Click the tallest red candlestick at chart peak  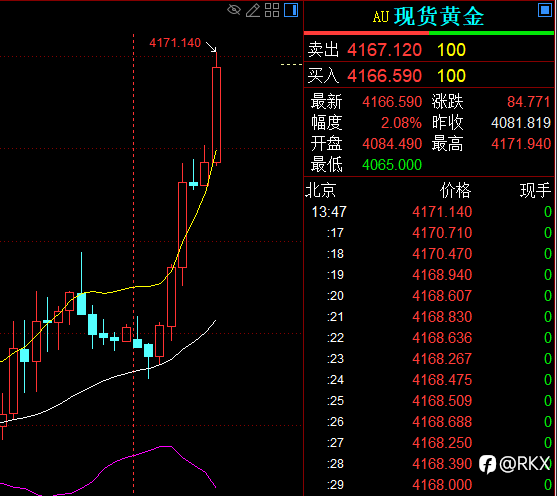click(x=216, y=114)
